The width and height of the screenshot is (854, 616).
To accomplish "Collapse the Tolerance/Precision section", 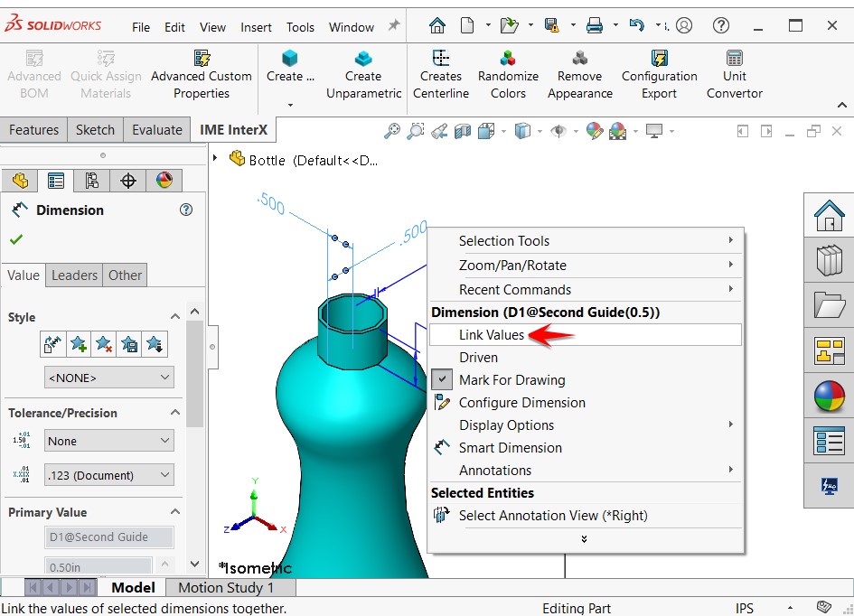I will click(x=174, y=413).
